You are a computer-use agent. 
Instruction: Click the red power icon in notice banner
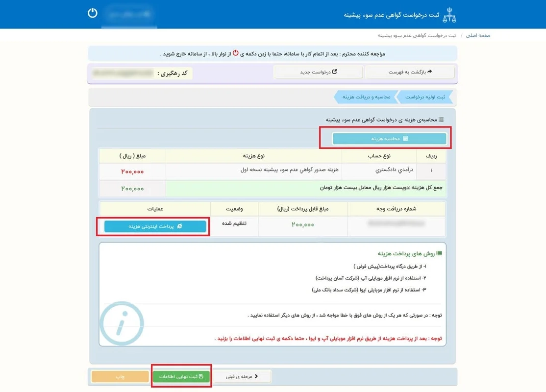[x=235, y=53]
